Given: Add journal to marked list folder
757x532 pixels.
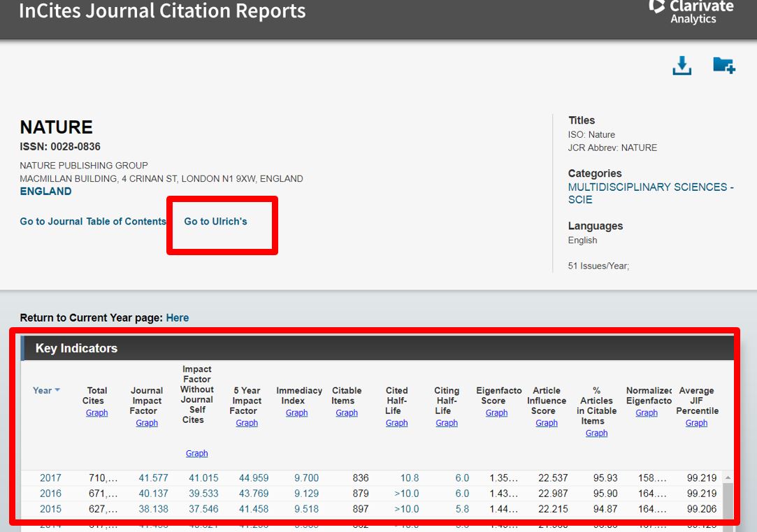Looking at the screenshot, I should point(723,65).
